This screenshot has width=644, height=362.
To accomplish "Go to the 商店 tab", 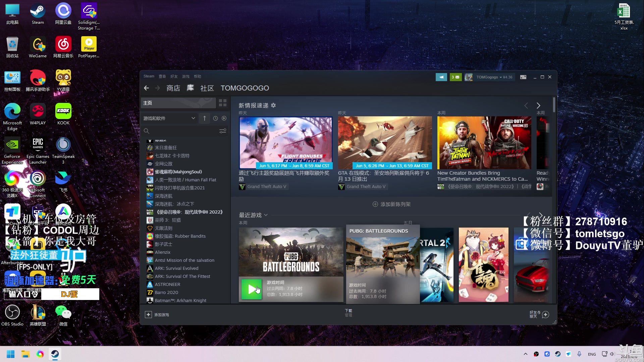I will (173, 88).
